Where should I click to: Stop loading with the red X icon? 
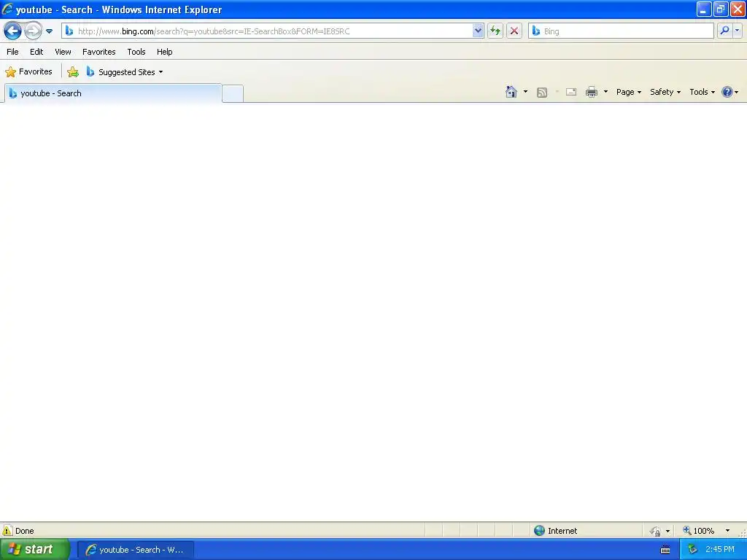514,31
